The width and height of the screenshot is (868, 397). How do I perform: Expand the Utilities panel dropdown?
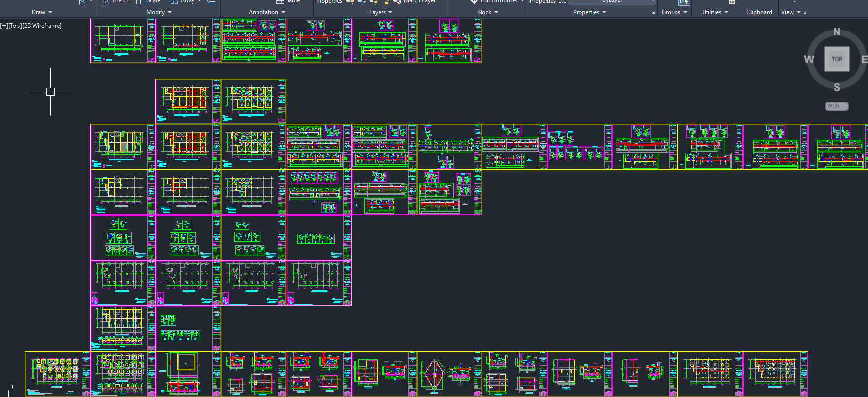click(715, 12)
